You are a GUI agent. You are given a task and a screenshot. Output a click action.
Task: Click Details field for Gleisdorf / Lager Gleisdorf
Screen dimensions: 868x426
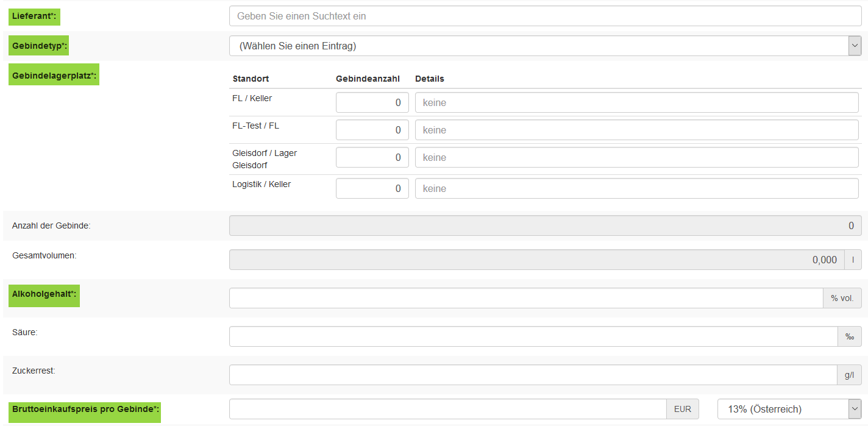click(636, 157)
